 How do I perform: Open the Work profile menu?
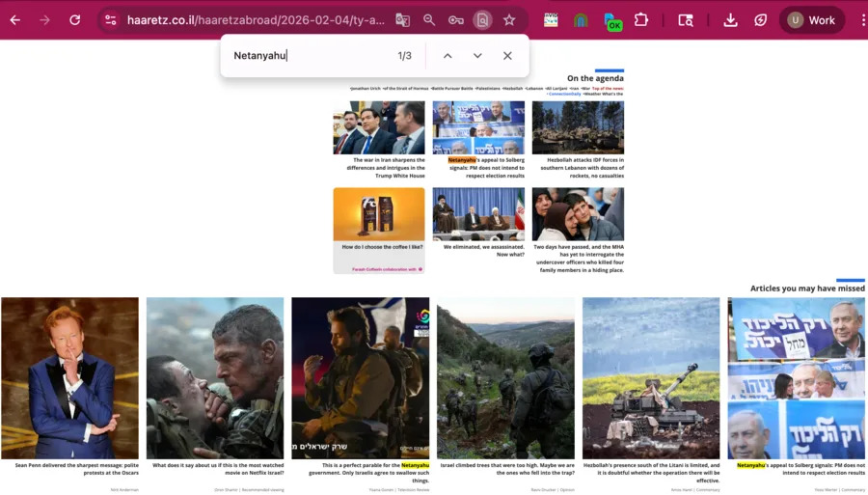tap(811, 20)
